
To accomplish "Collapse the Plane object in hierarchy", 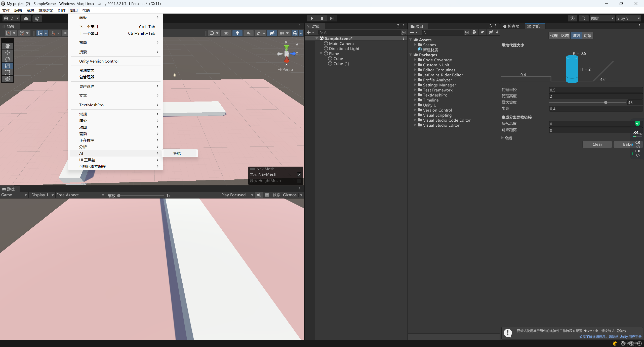I will pyautogui.click(x=321, y=54).
